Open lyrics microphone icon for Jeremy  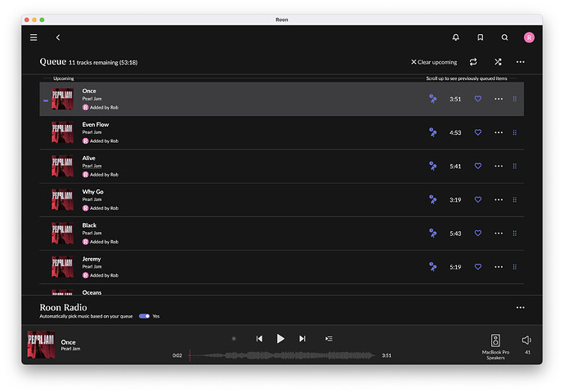432,266
